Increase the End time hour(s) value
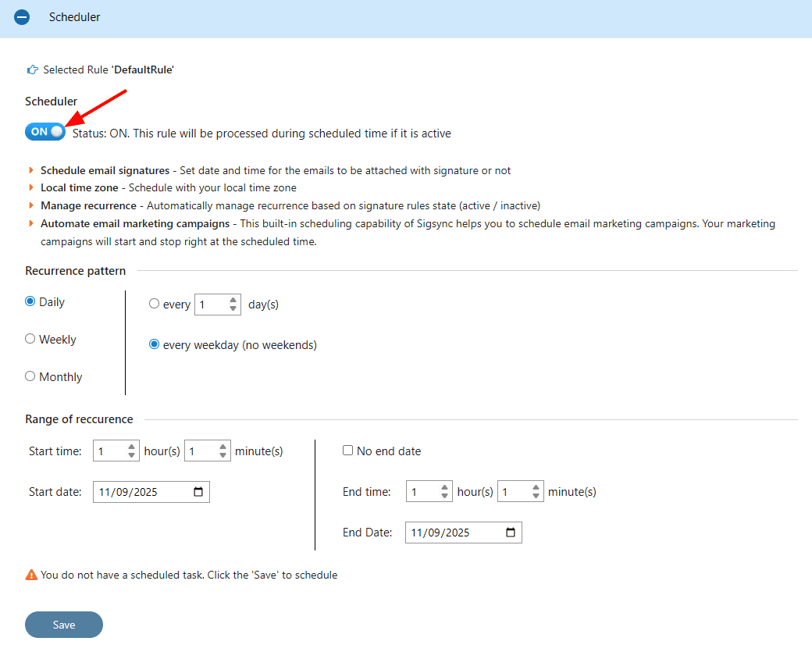812x652 pixels. coord(445,488)
